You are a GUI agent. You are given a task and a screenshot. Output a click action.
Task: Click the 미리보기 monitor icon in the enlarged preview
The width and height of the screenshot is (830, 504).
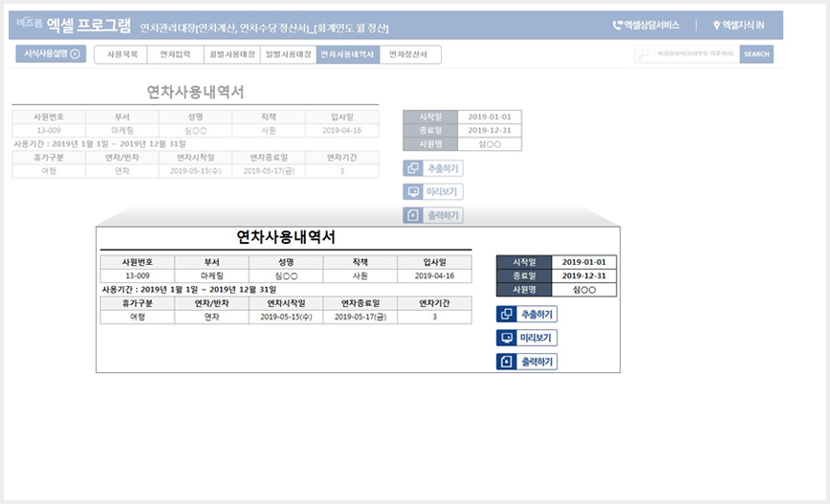(507, 339)
